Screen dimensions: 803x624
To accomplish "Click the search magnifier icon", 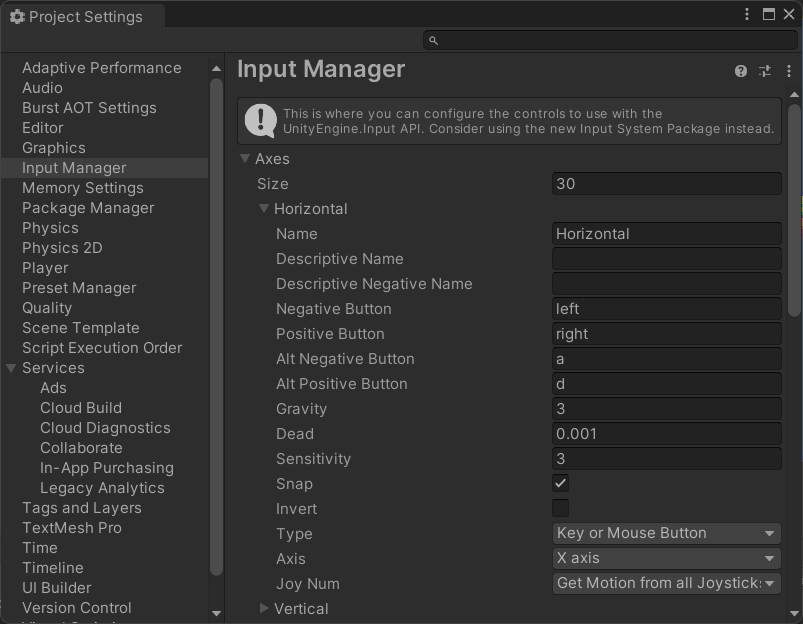I will tap(433, 40).
